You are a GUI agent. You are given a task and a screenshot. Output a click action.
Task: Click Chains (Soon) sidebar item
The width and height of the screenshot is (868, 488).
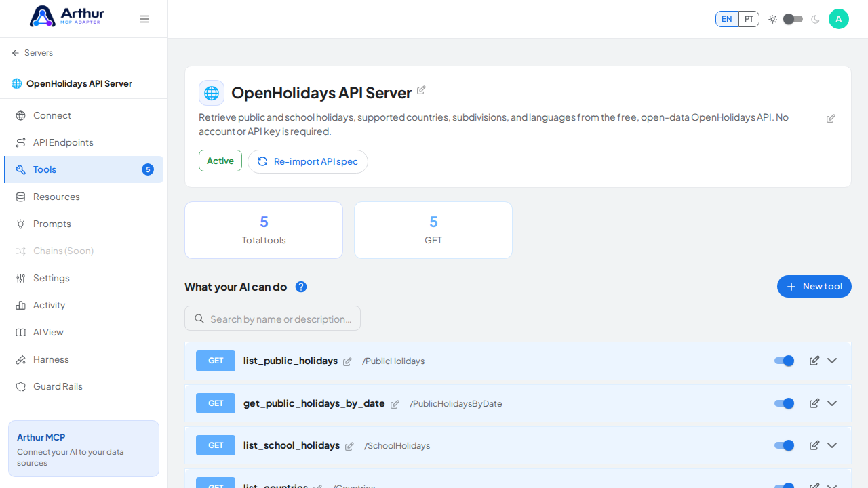(x=83, y=251)
